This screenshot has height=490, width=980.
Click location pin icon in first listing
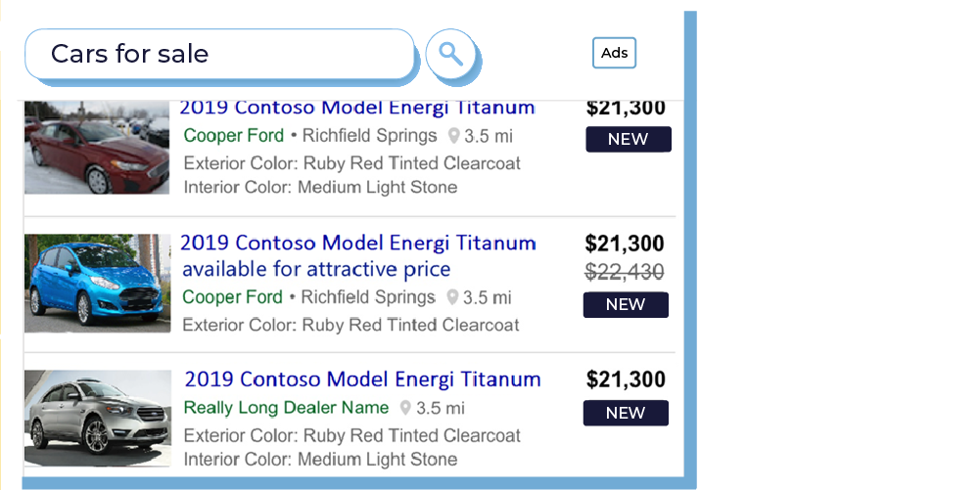[x=453, y=136]
